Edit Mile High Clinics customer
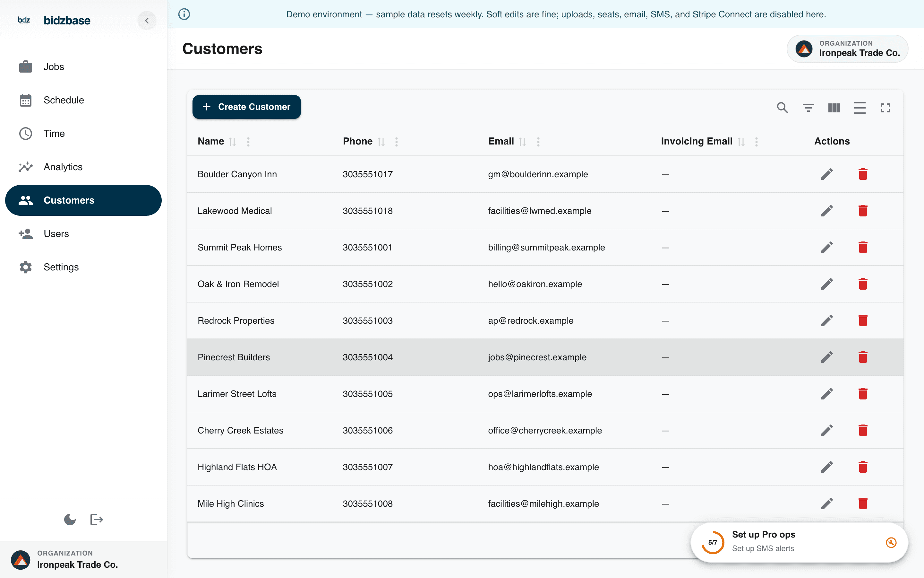 (x=827, y=504)
